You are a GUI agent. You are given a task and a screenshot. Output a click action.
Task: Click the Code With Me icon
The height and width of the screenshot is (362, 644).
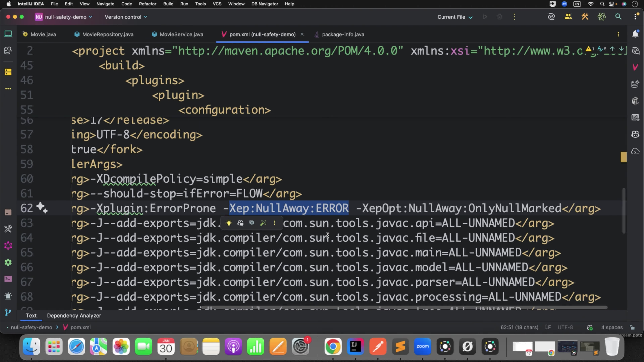(568, 17)
